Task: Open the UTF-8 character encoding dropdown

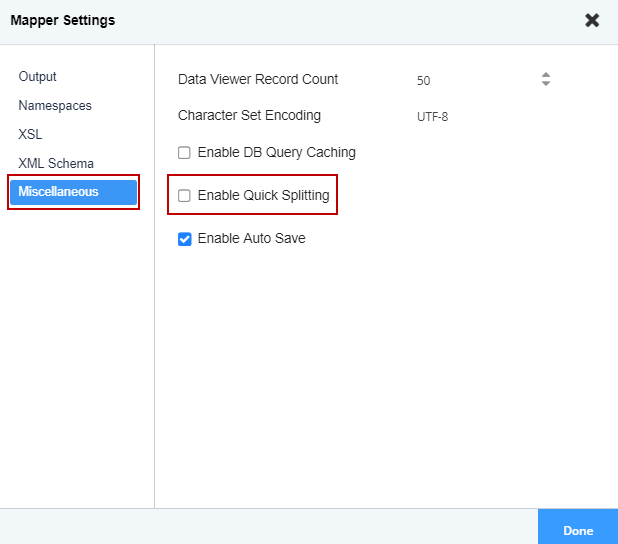Action: (483, 117)
